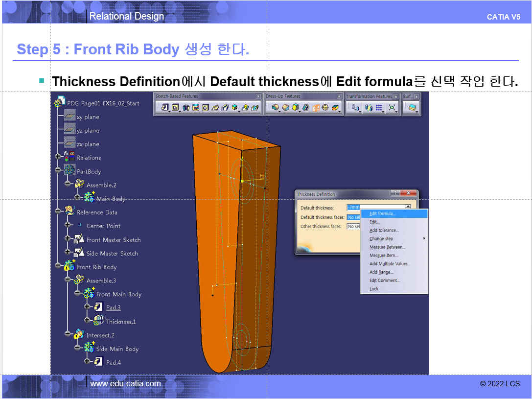The height and width of the screenshot is (399, 532).
Task: Choose the Hole tool icon
Action: (205, 108)
